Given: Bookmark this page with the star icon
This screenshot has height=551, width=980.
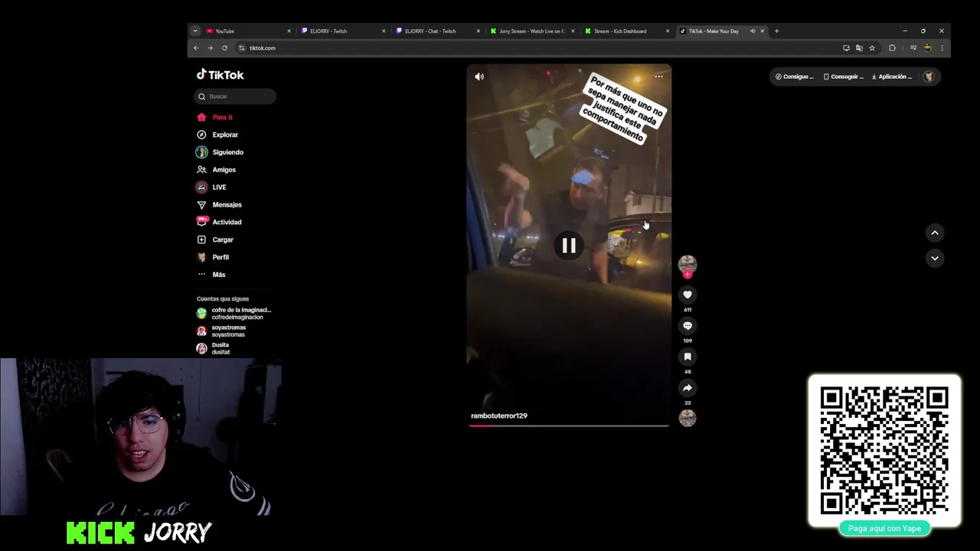Looking at the screenshot, I should pos(872,48).
